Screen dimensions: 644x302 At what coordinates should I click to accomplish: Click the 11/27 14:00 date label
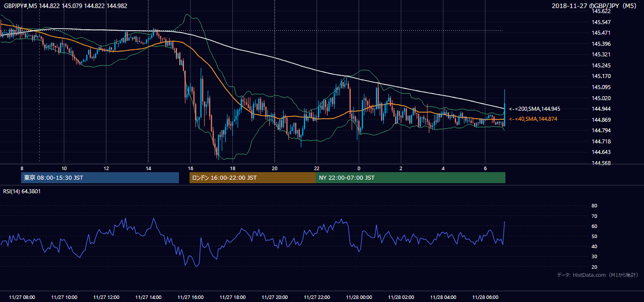(x=148, y=297)
